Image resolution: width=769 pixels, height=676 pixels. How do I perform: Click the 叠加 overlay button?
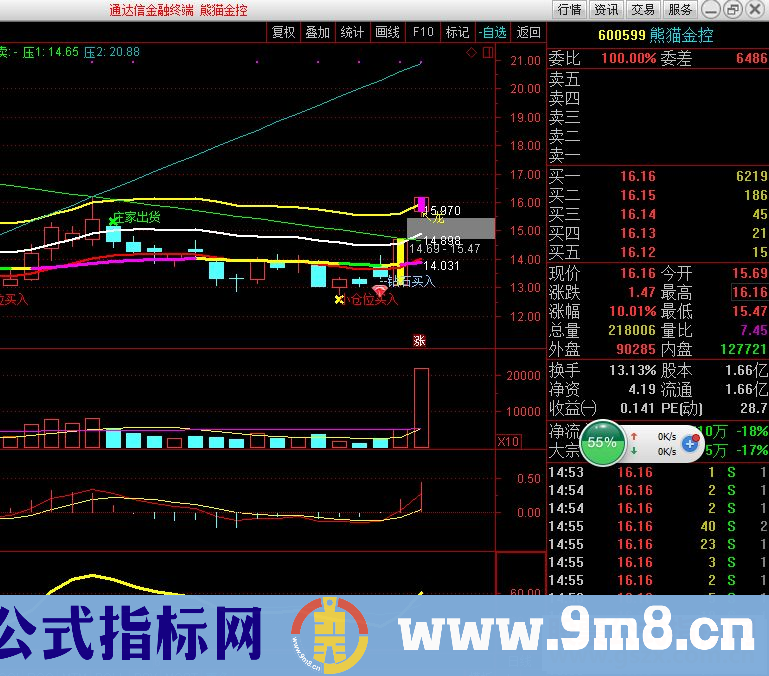[x=317, y=32]
